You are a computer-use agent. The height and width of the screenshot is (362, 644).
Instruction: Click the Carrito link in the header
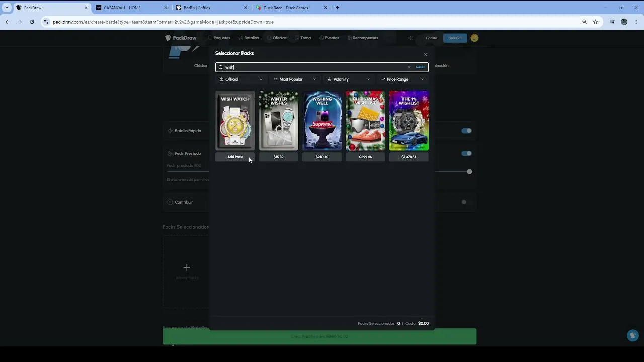pos(431,38)
